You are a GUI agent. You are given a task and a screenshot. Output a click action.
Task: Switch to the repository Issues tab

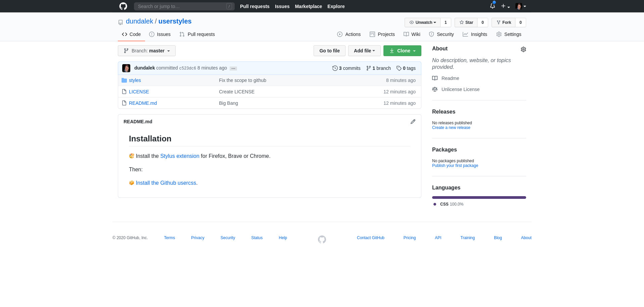coord(160,34)
